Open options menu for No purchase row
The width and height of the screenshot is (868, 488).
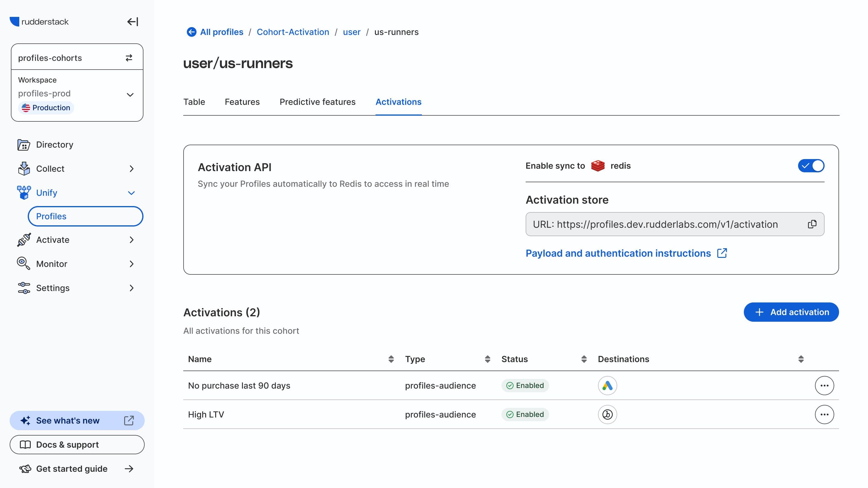tap(824, 386)
